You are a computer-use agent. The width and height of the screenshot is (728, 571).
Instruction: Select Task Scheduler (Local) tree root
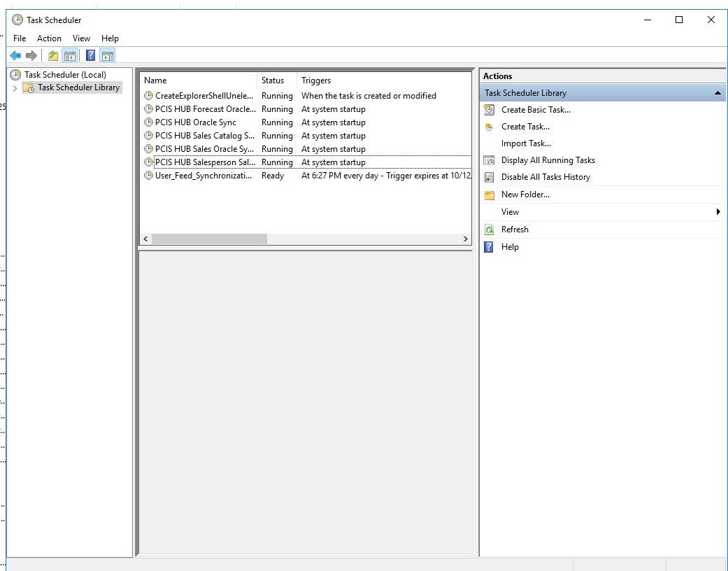point(66,74)
